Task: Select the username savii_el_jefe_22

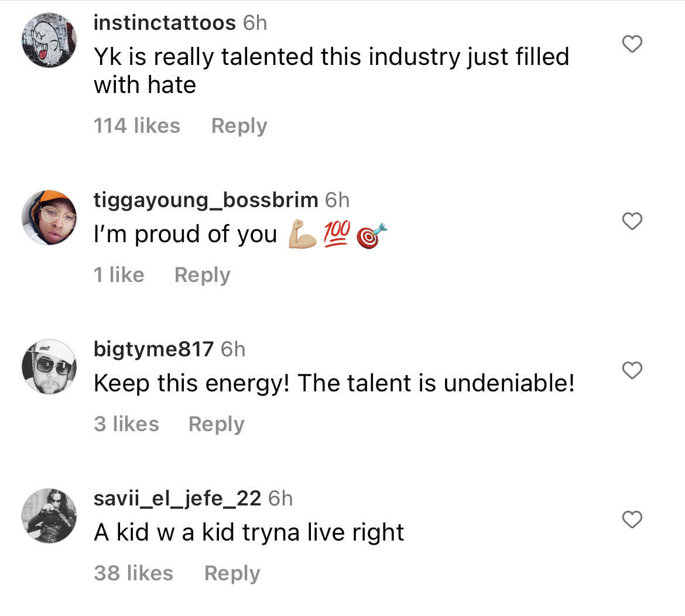Action: 177,498
